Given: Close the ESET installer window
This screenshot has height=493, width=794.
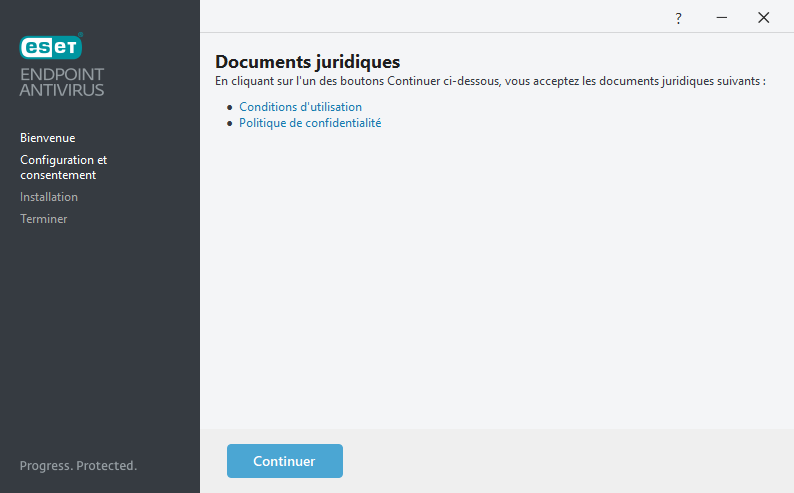Looking at the screenshot, I should 763,18.
